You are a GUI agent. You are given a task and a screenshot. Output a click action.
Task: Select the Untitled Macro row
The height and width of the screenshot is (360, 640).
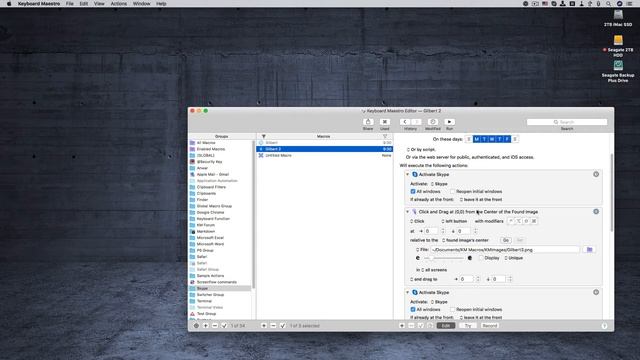pyautogui.click(x=324, y=156)
